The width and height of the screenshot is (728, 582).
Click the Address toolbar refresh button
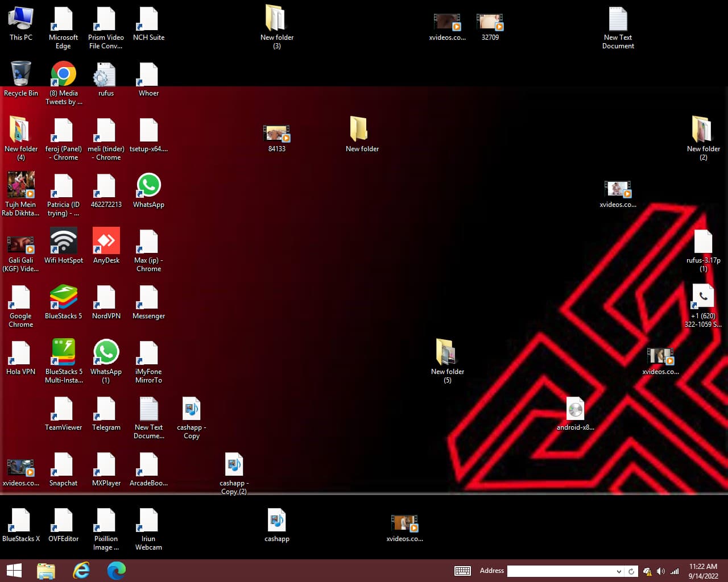pyautogui.click(x=631, y=571)
